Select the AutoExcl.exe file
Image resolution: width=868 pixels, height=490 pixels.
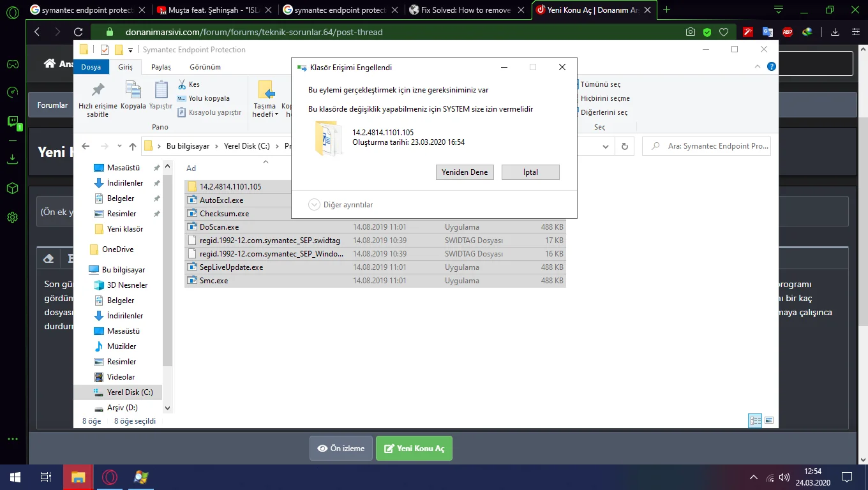pyautogui.click(x=221, y=200)
